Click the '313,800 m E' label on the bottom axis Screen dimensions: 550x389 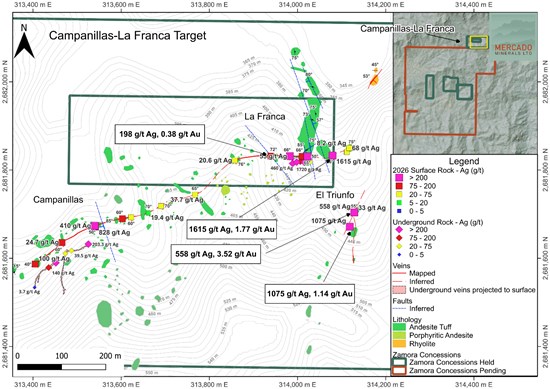[x=210, y=385]
